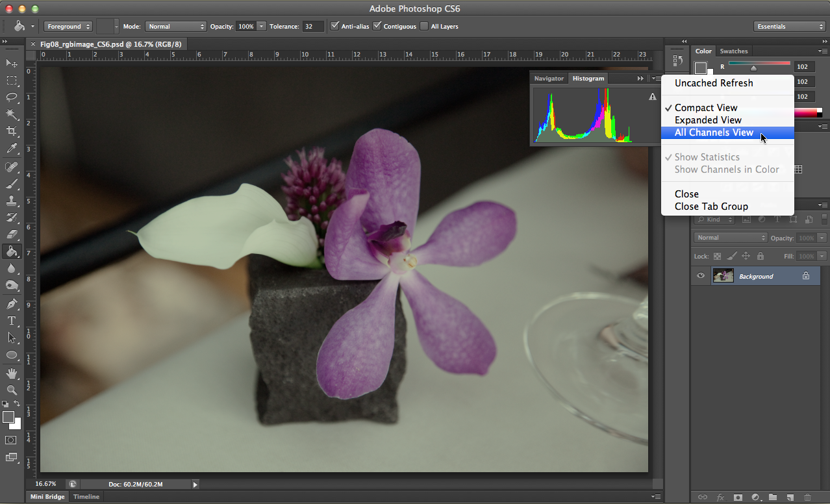Select the Eyedropper tool

(12, 149)
